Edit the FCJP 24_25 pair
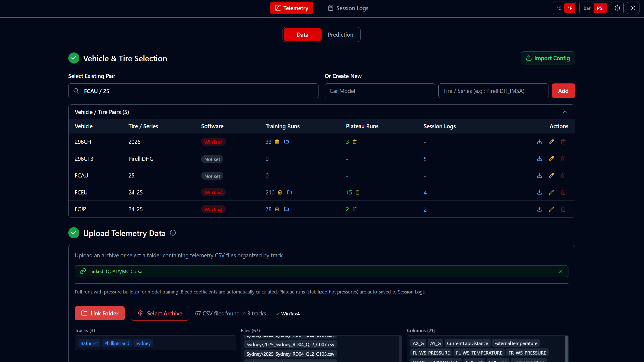Viewport: 644px width, 362px height. [551, 209]
